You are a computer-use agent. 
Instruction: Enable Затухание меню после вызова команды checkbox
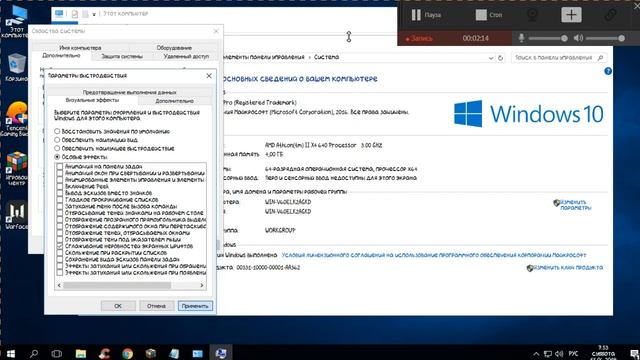(60, 206)
